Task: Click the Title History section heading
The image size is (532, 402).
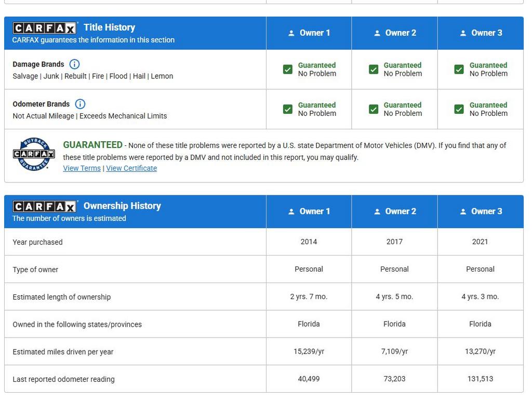Action: [109, 28]
